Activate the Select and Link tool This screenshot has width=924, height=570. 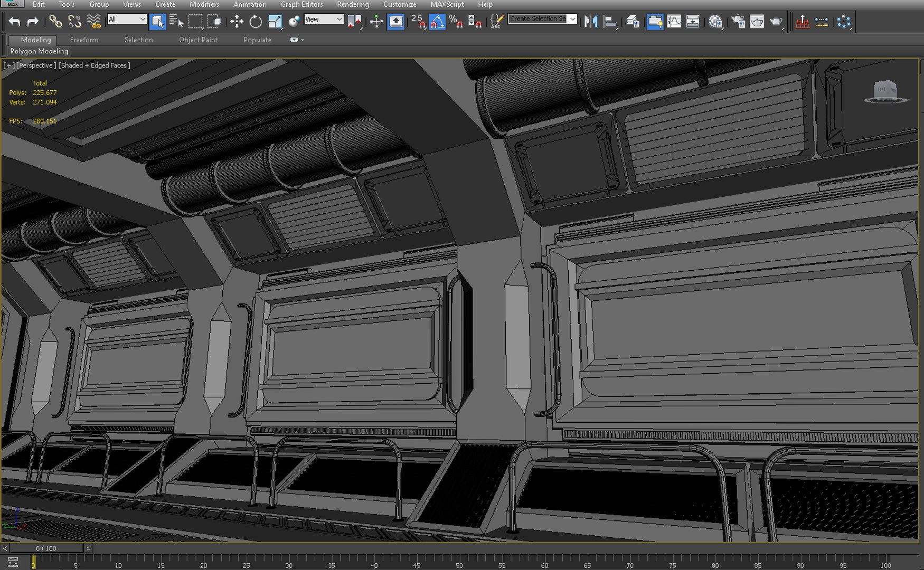tap(55, 22)
